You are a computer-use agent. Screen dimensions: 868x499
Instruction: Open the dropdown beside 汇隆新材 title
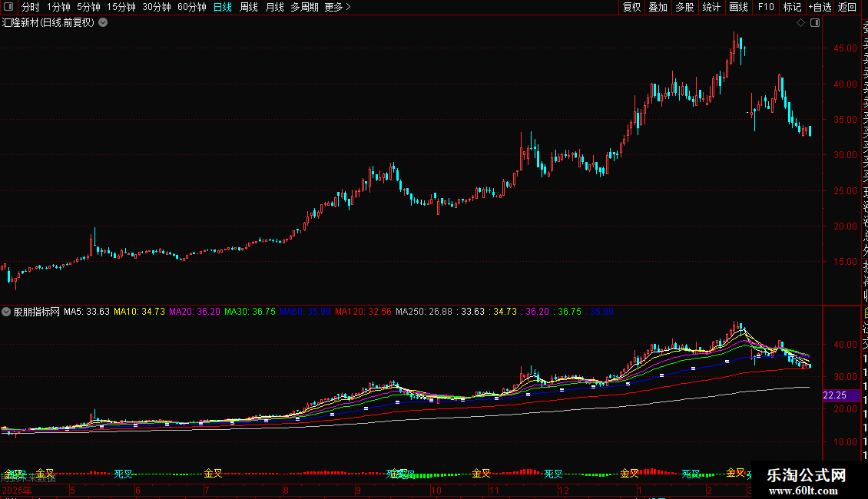click(x=103, y=23)
